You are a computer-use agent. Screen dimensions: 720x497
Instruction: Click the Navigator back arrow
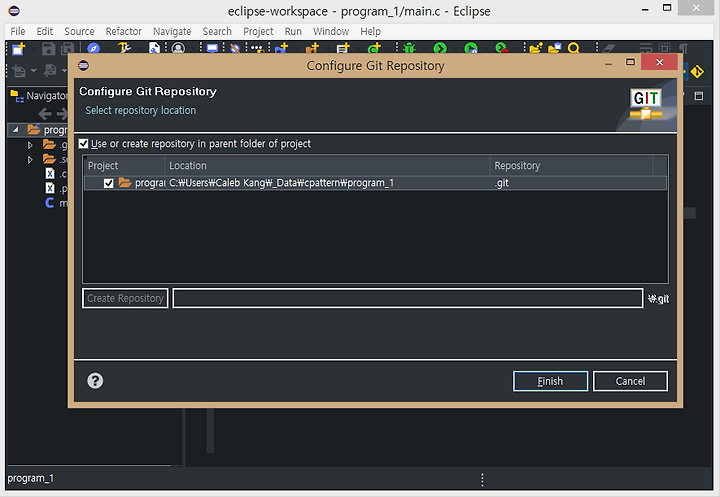coord(45,113)
